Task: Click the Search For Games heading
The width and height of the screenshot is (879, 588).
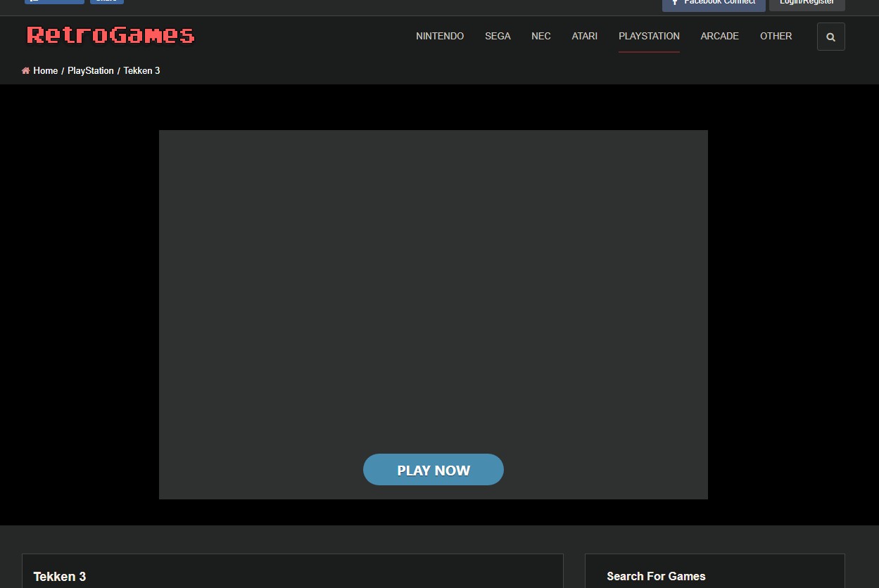Action: click(656, 576)
